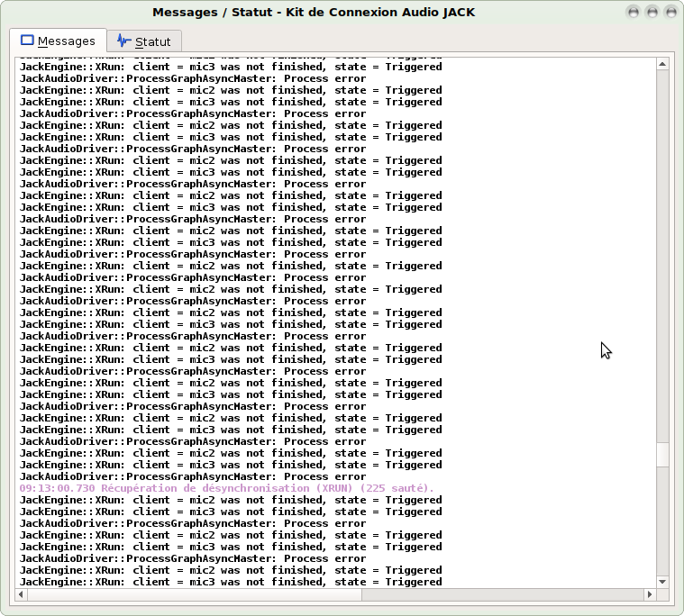The image size is (684, 616).
Task: Click the Process error line directly above 09:13:00.730 message
Action: click(x=193, y=476)
